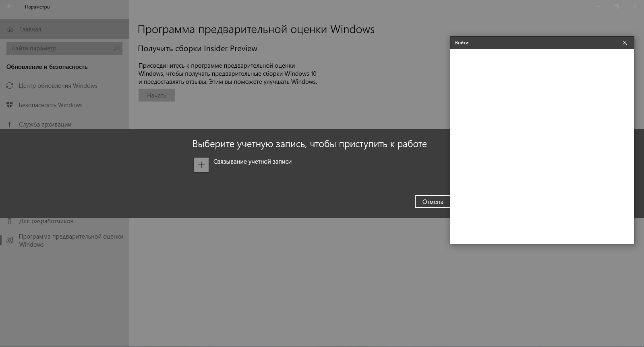Click the home icon next to Главная

coord(10,29)
